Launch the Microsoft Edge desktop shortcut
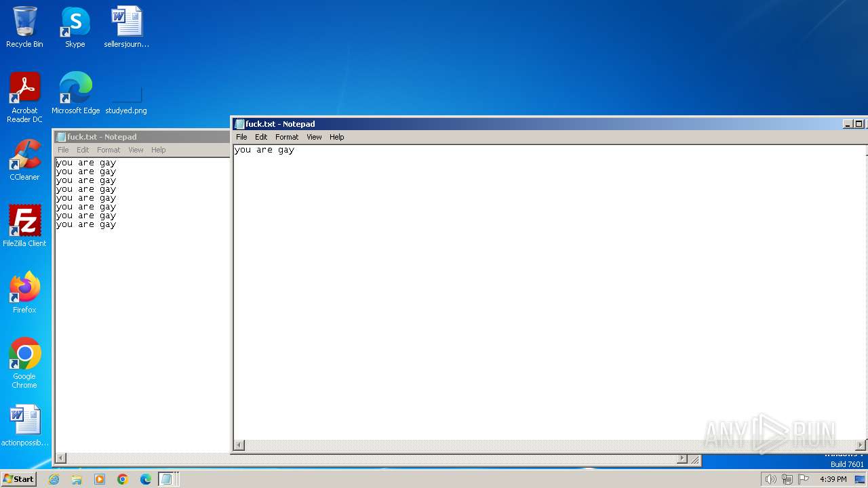The height and width of the screenshot is (488, 868). point(75,93)
